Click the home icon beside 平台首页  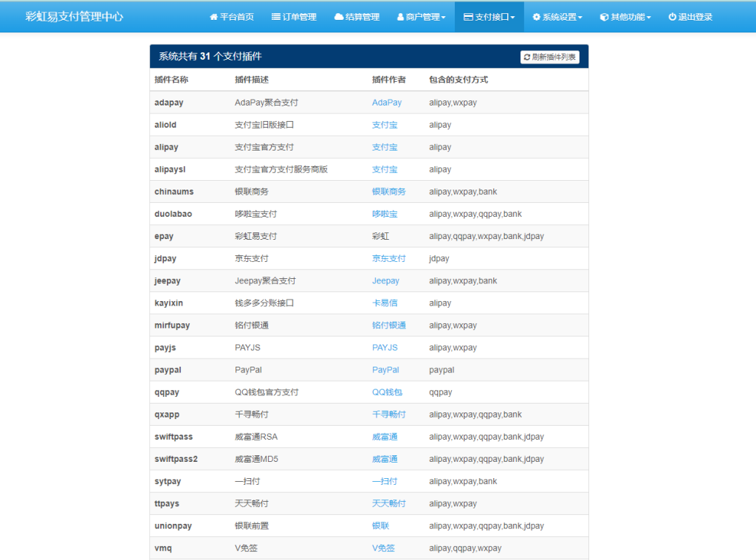coord(213,17)
